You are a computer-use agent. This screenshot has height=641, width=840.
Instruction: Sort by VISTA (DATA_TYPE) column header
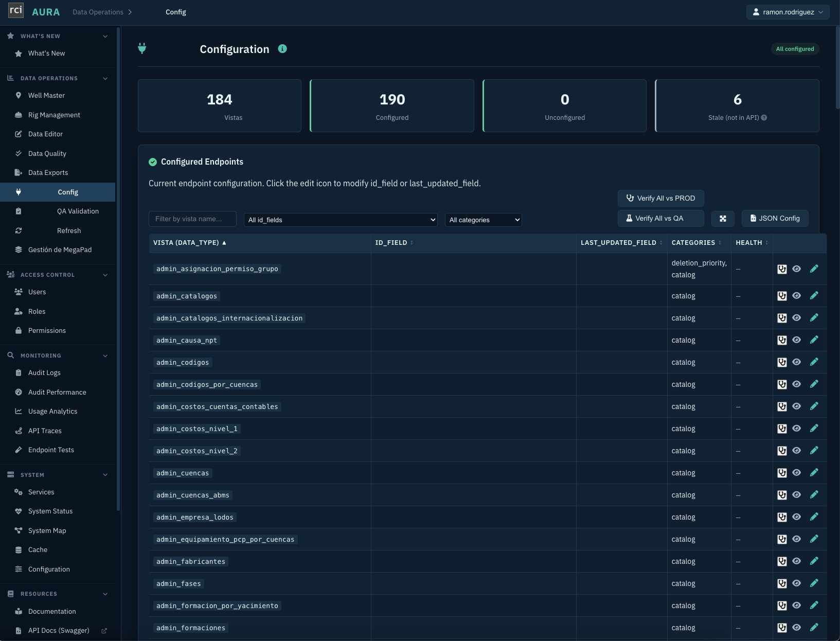[260, 243]
